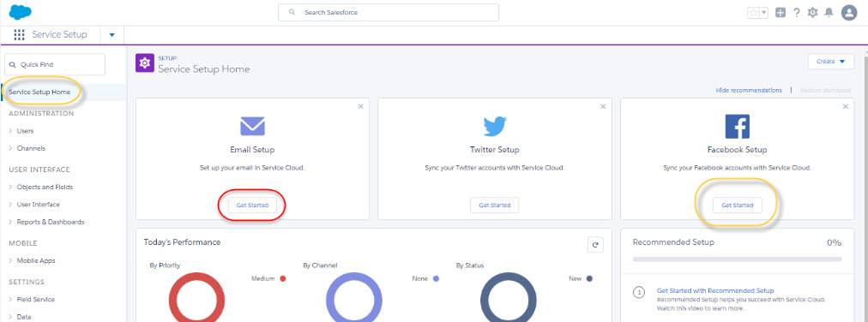Click Restore dismissed link

(825, 90)
